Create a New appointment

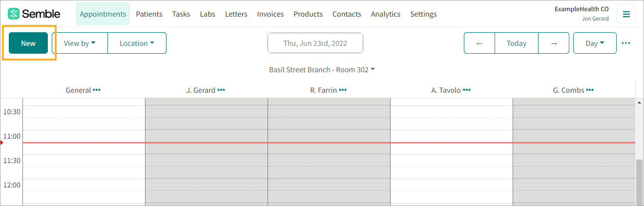[x=28, y=43]
